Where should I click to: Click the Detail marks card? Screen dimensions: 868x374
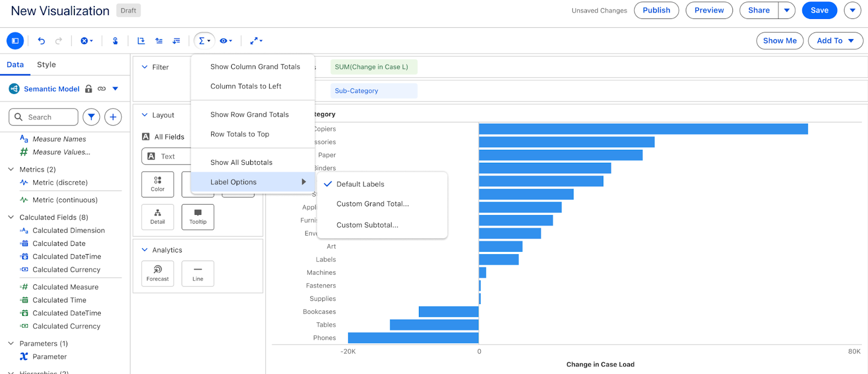point(158,217)
